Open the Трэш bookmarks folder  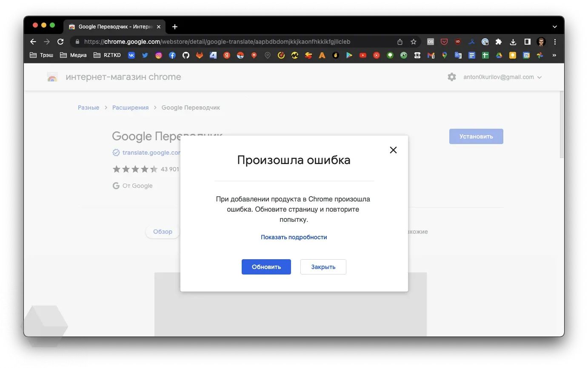[x=41, y=55]
